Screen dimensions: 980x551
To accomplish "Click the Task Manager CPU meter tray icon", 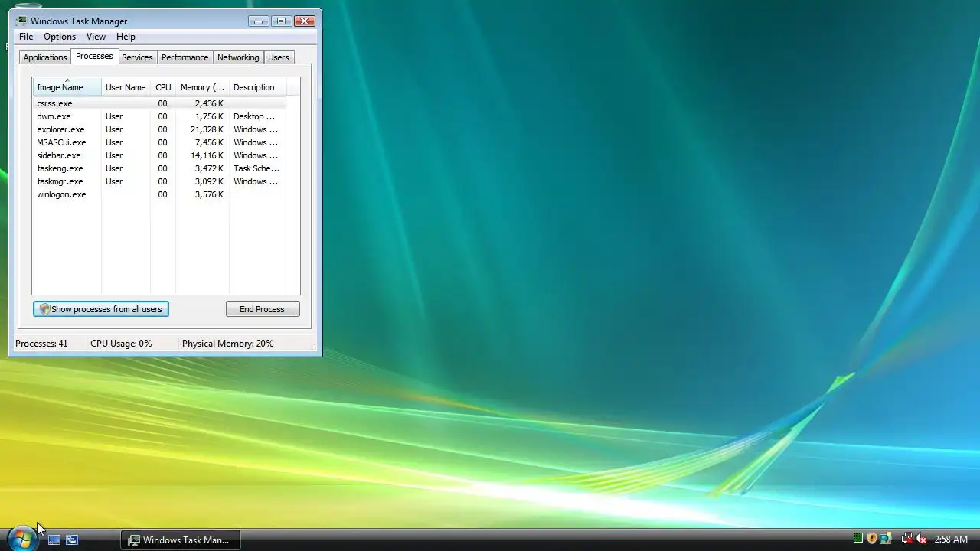I will click(858, 539).
